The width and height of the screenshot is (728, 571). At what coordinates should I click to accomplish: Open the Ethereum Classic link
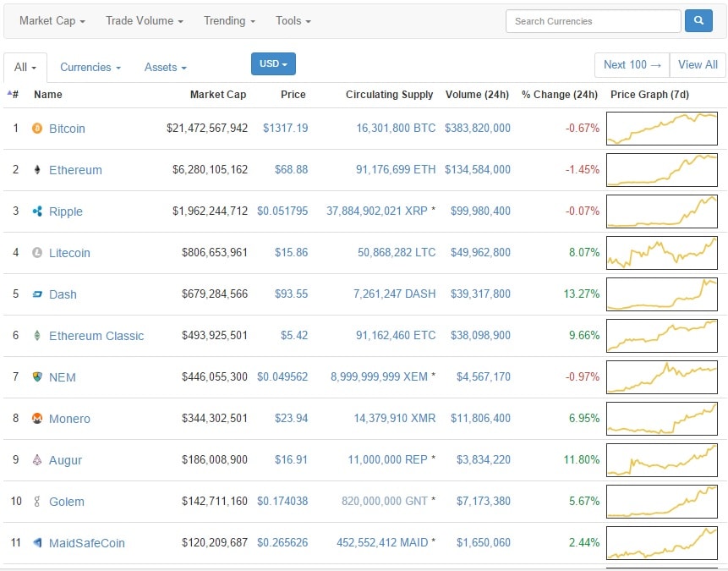pos(96,336)
